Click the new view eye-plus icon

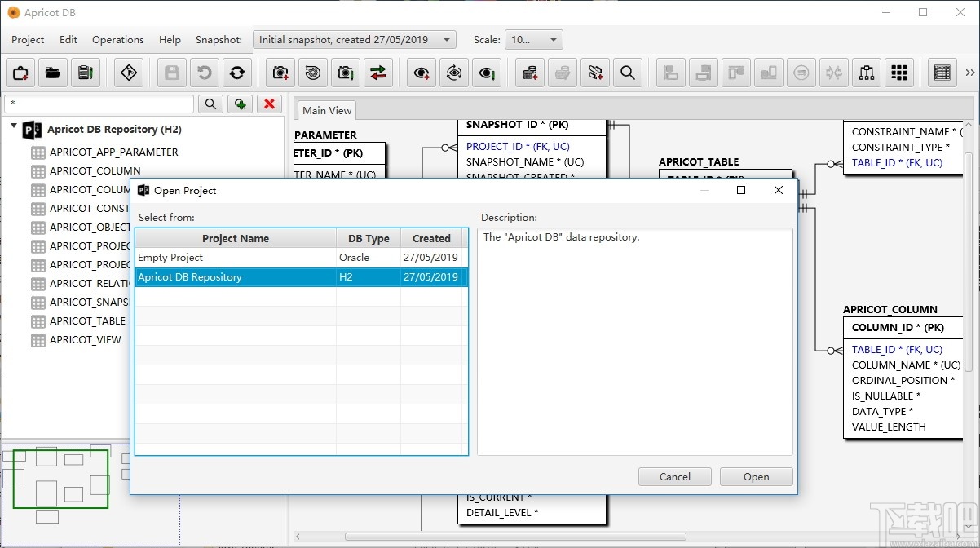coord(422,73)
